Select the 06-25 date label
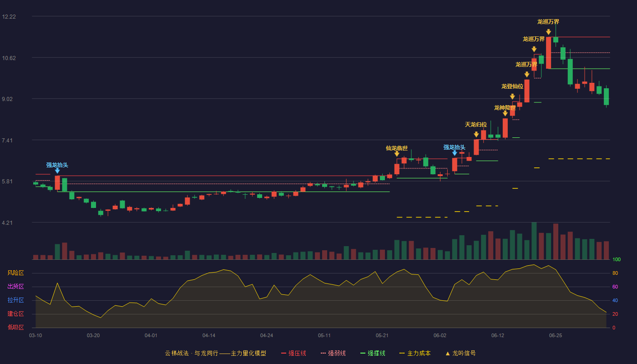 (556, 335)
